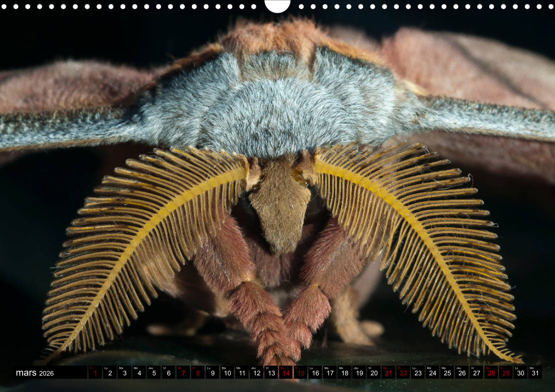555x392 pixels.
Task: Select date 3 in the calendar strip
Action: 124,373
